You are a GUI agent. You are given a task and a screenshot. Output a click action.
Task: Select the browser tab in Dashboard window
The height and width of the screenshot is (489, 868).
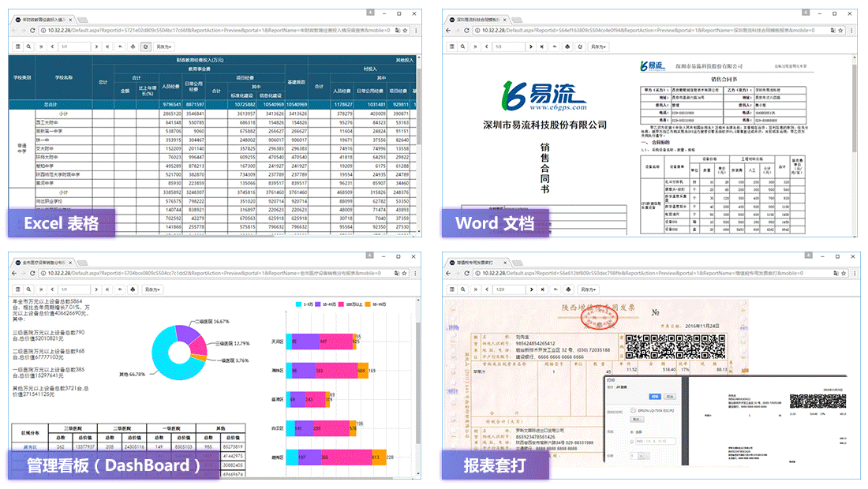coord(43,262)
